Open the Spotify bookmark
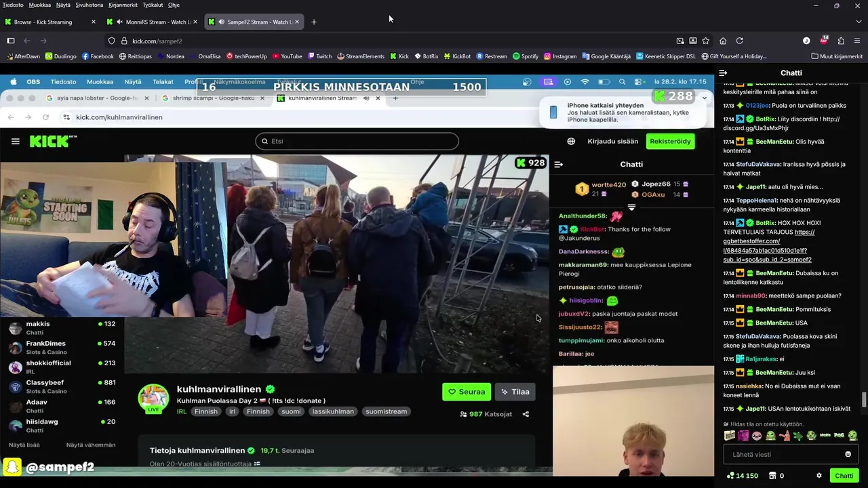Screen dimensions: 868x488 (x=526, y=56)
